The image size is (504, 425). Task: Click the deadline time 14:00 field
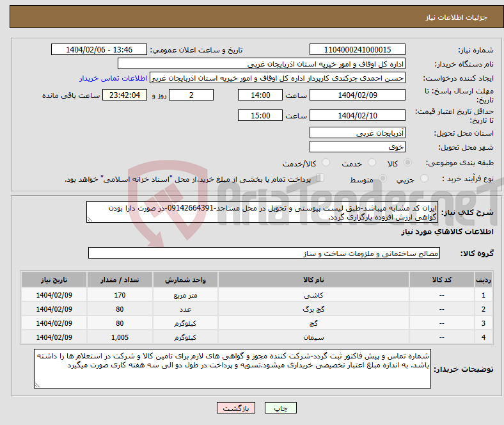(x=260, y=95)
